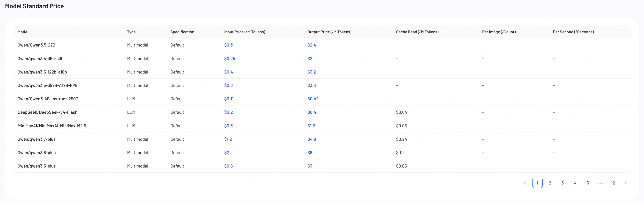Click the $0.25 input price for qwen3.5-35b-a3b

pyautogui.click(x=229, y=59)
